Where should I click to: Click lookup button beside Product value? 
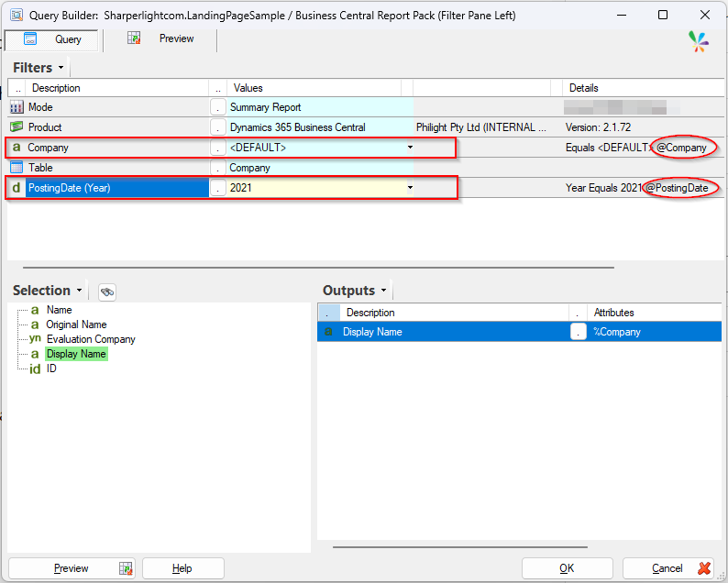217,127
